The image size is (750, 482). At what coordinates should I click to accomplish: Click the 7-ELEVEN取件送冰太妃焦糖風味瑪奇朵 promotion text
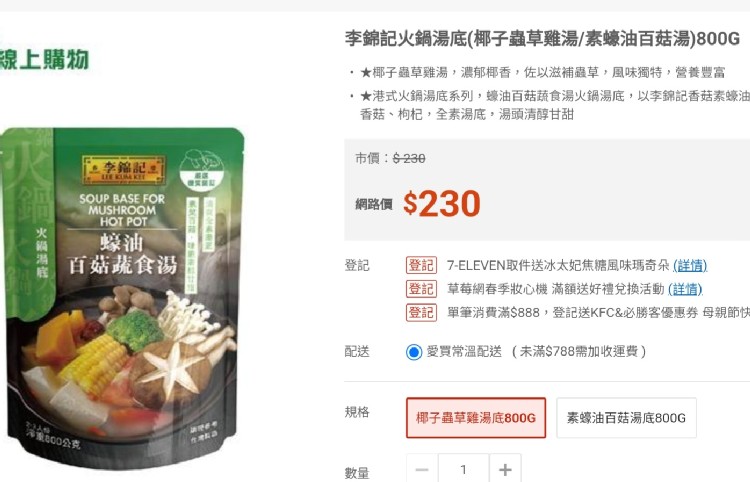click(x=558, y=265)
